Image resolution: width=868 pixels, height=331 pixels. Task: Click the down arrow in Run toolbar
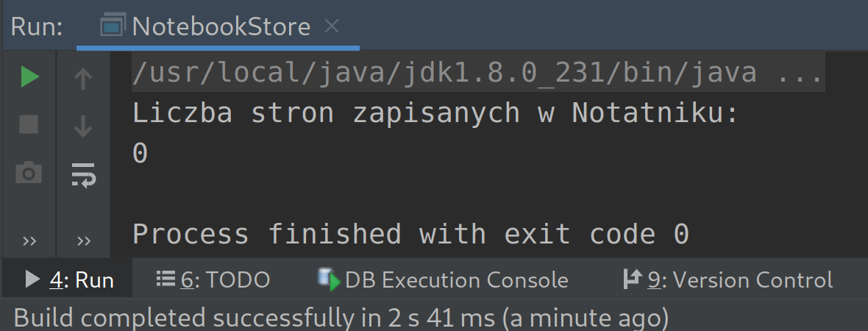(x=83, y=127)
